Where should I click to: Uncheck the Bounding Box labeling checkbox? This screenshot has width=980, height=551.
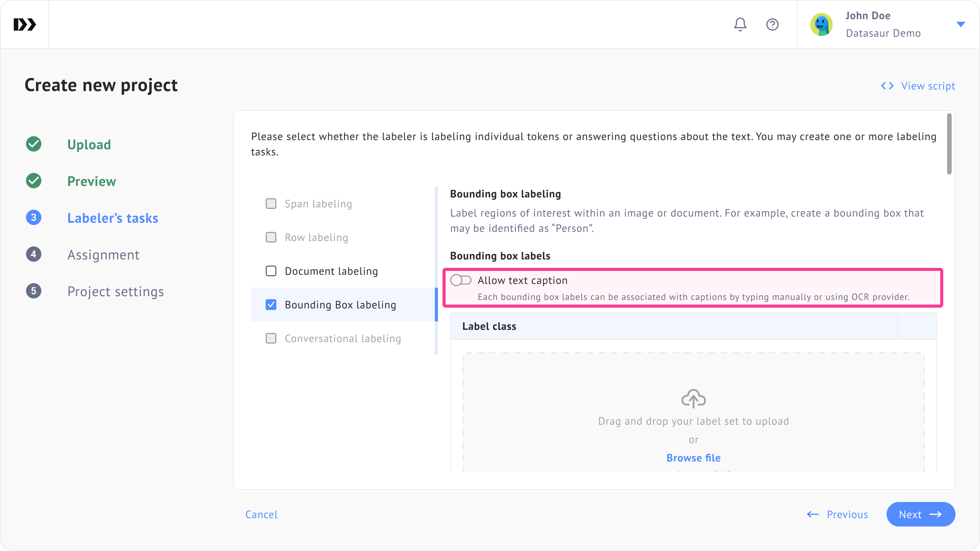(271, 305)
